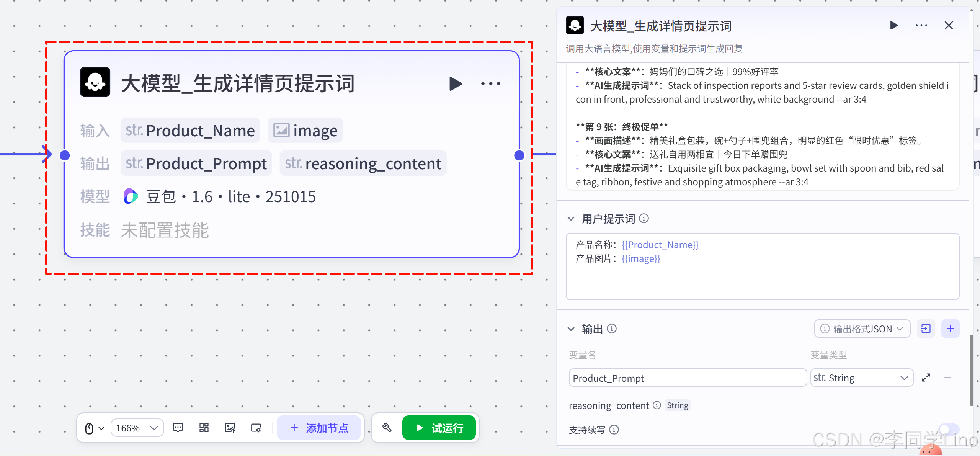The height and width of the screenshot is (456, 980).
Task: Expand the Product_Prompt output variable editor
Action: coord(926,378)
